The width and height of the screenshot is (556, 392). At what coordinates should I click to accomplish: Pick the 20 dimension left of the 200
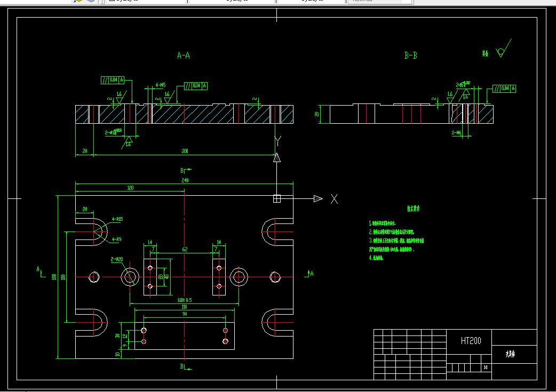coord(85,151)
